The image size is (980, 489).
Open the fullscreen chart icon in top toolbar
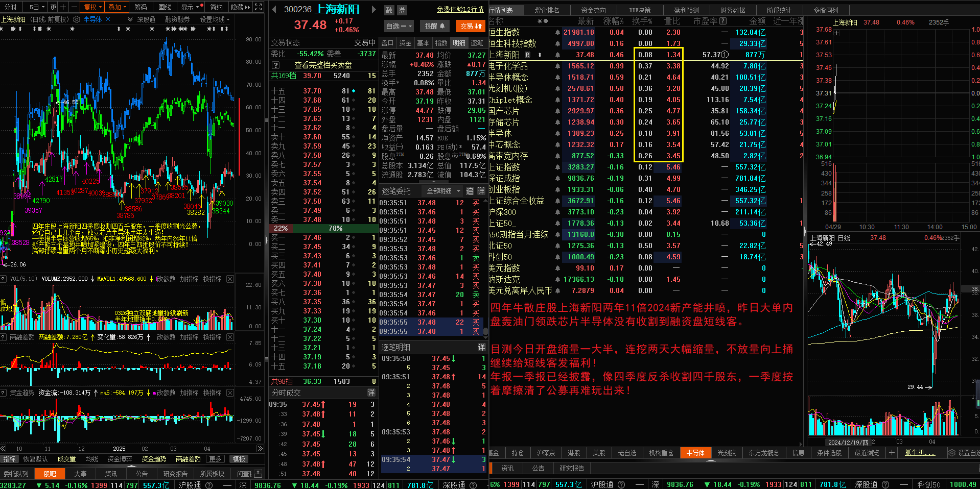pyautogui.click(x=259, y=7)
